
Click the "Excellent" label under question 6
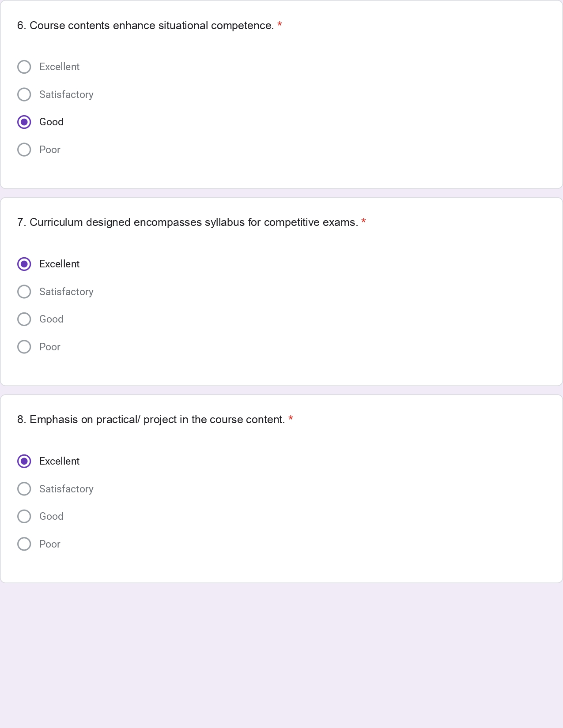tap(59, 67)
